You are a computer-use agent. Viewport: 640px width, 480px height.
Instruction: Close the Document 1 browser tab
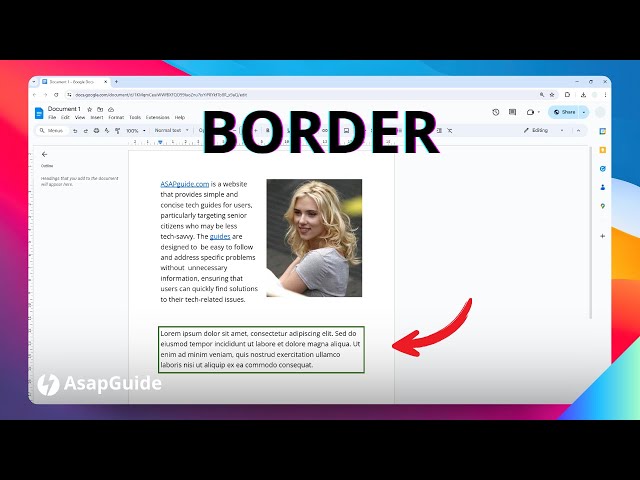pyautogui.click(x=106, y=82)
